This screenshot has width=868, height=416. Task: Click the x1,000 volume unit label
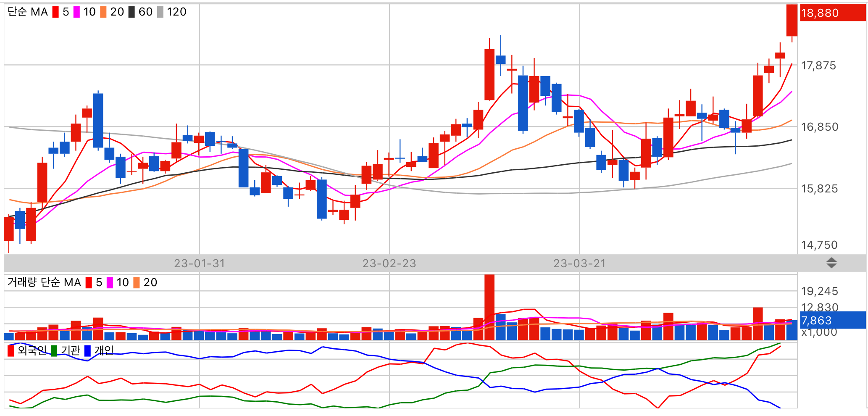point(819,332)
